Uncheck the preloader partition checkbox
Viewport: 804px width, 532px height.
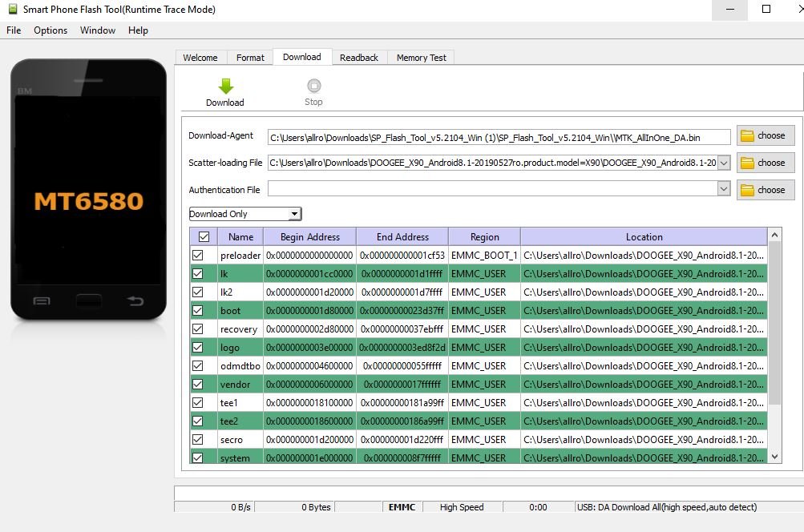(x=198, y=256)
